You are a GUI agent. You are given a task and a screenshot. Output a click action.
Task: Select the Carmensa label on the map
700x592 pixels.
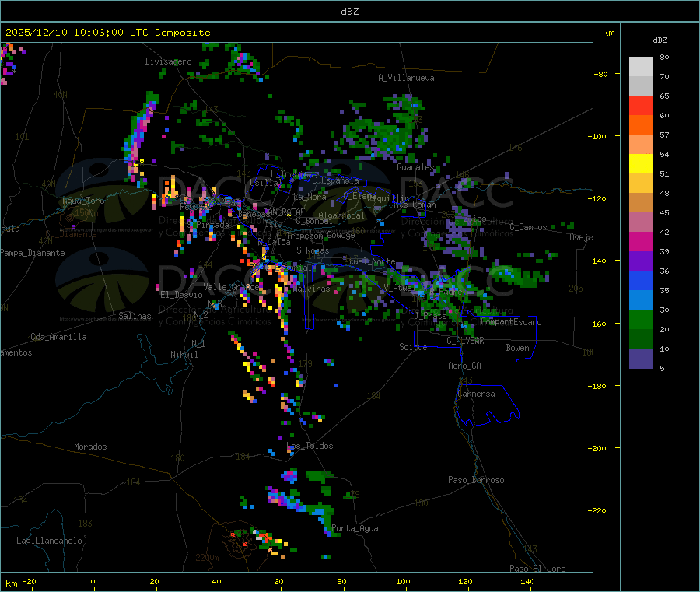click(476, 394)
